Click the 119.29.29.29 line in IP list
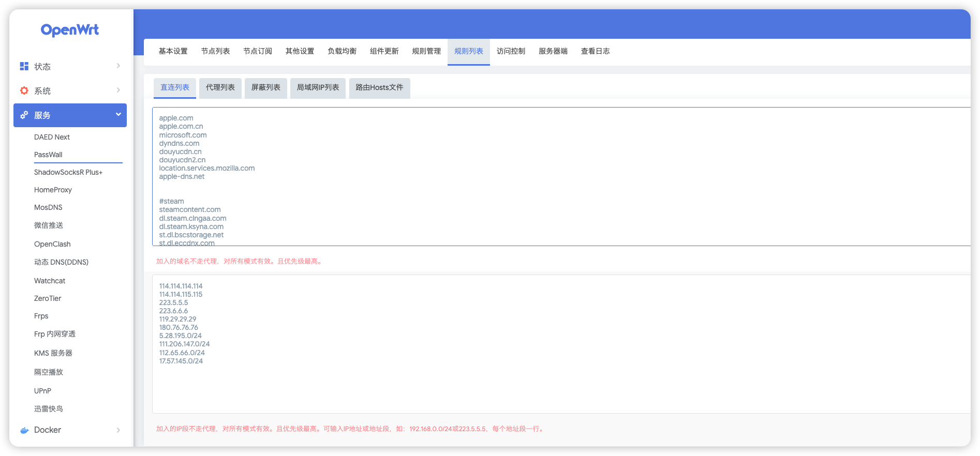Screen dimensions: 980x456 pos(177,319)
